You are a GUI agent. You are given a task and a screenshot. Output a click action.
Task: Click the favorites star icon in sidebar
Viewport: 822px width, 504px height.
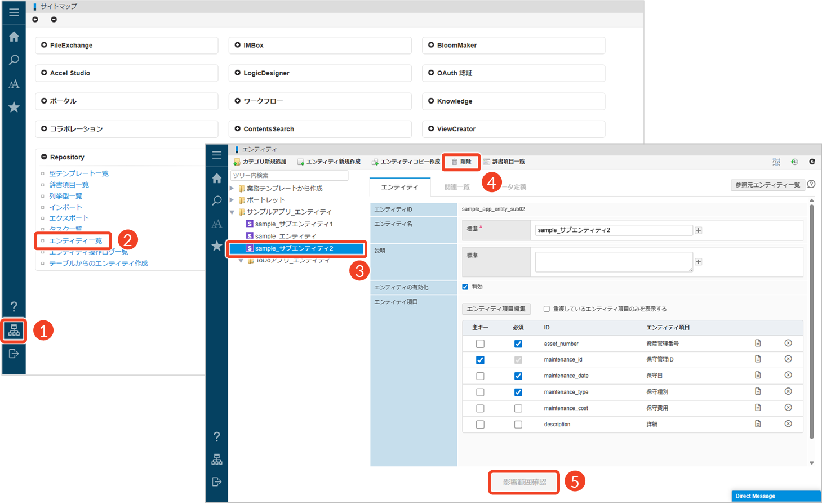click(14, 107)
